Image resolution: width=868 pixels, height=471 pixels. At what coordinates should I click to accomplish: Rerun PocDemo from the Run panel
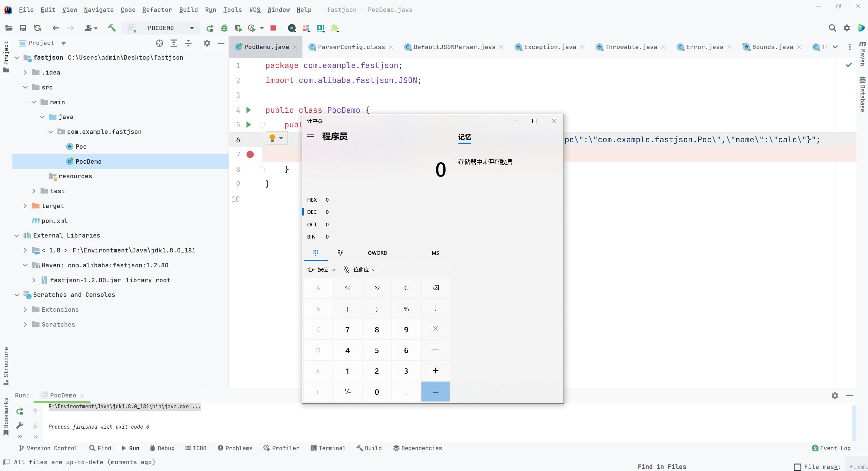pyautogui.click(x=19, y=411)
